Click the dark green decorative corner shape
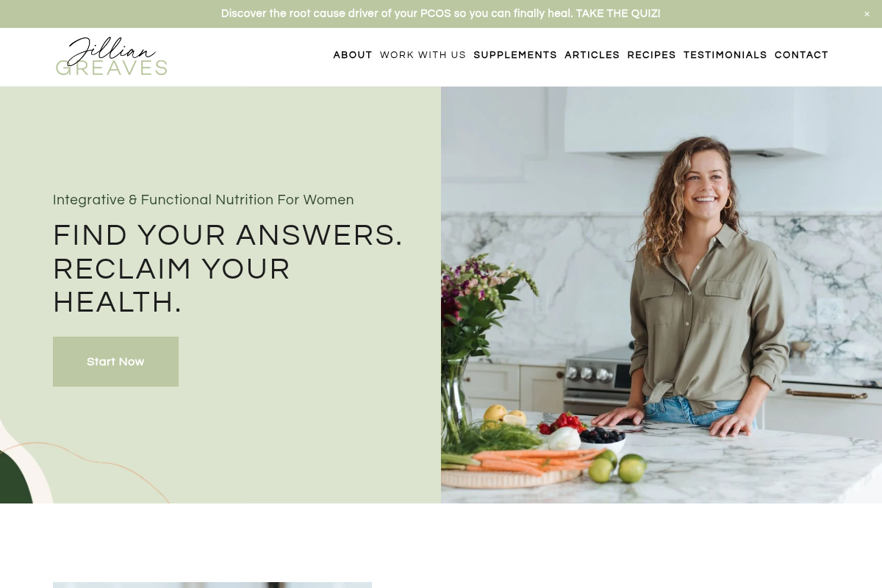The image size is (882, 588). [15, 478]
